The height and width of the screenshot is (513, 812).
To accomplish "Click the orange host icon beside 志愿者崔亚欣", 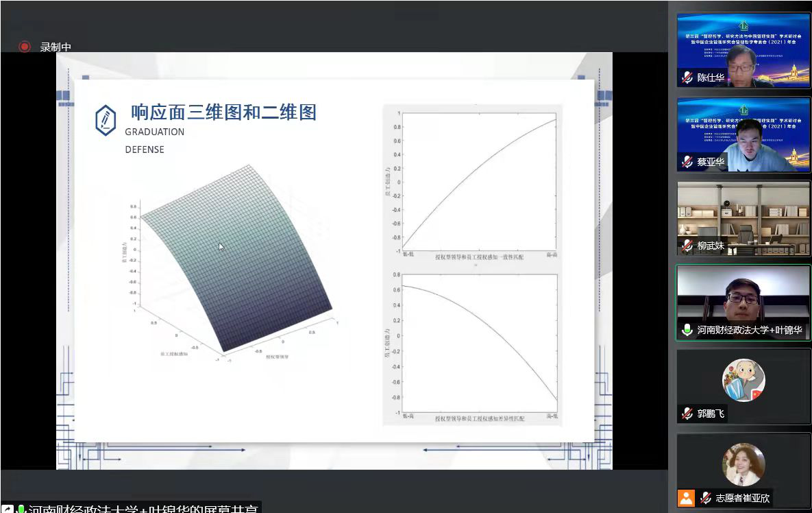I will pyautogui.click(x=686, y=498).
